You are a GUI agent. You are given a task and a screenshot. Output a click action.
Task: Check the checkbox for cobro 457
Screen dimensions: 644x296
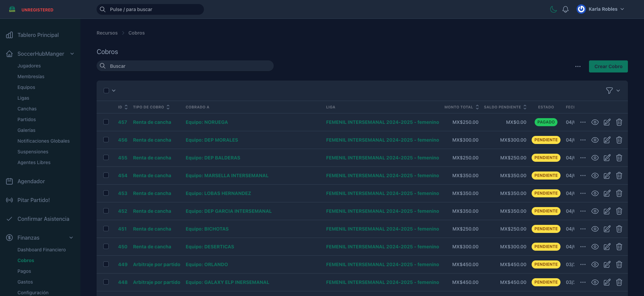106,122
